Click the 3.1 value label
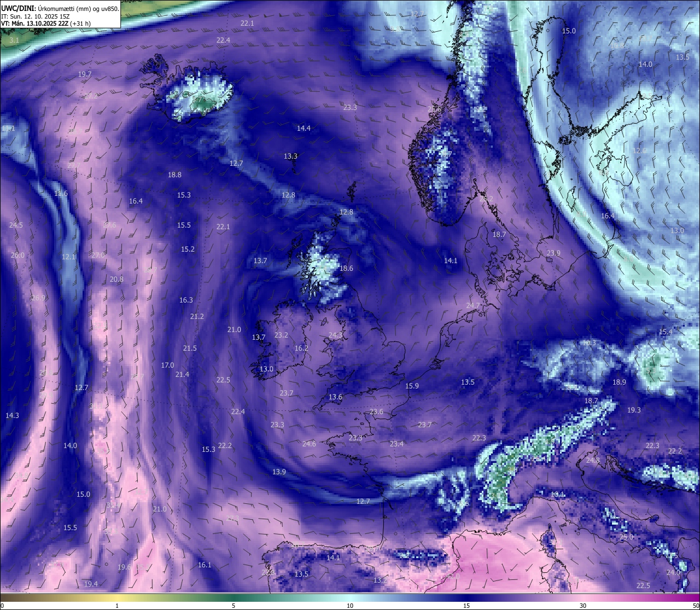Image resolution: width=700 pixels, height=610 pixels. point(14,40)
